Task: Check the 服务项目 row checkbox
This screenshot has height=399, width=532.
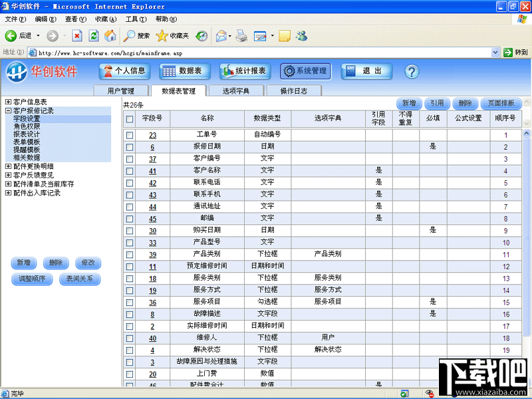Action: [x=130, y=303]
